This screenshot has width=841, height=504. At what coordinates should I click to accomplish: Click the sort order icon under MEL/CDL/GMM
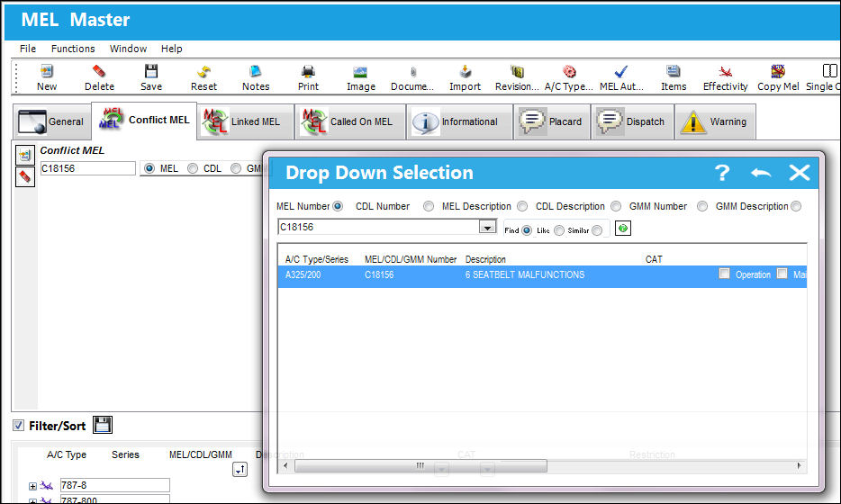point(240,469)
